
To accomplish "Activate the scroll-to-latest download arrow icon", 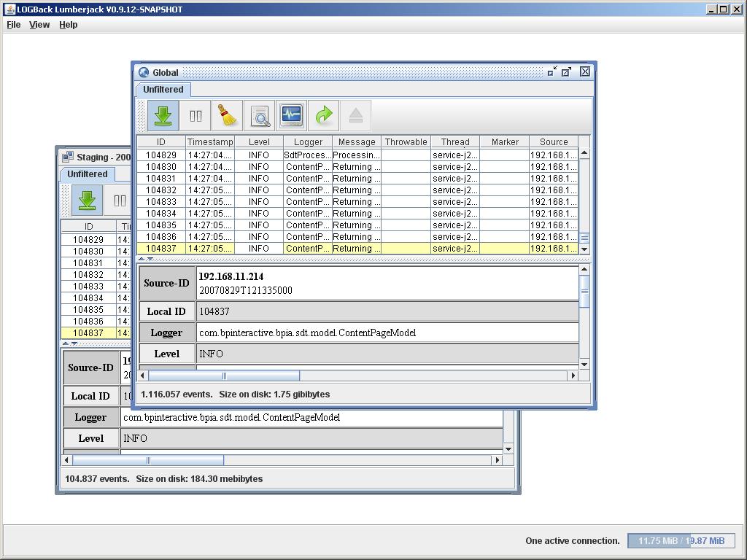I will point(161,115).
